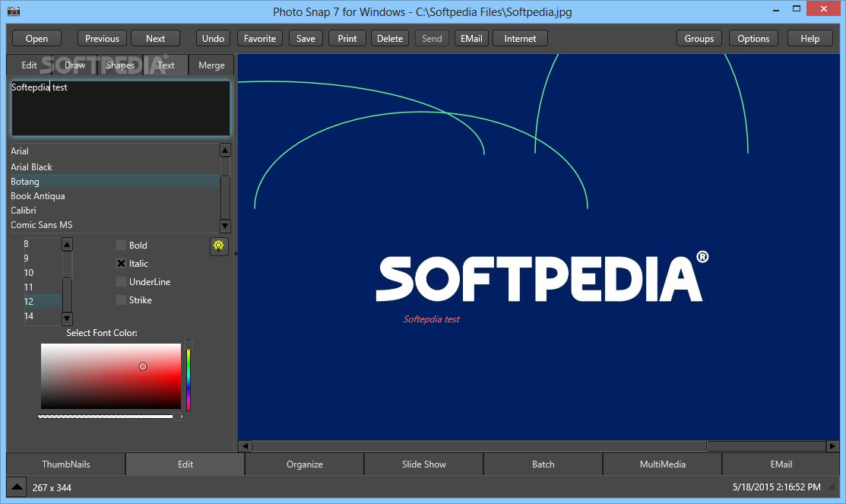Viewport: 846px width, 504px height.
Task: Switch to the Edit tab in left panel
Action: pyautogui.click(x=29, y=65)
